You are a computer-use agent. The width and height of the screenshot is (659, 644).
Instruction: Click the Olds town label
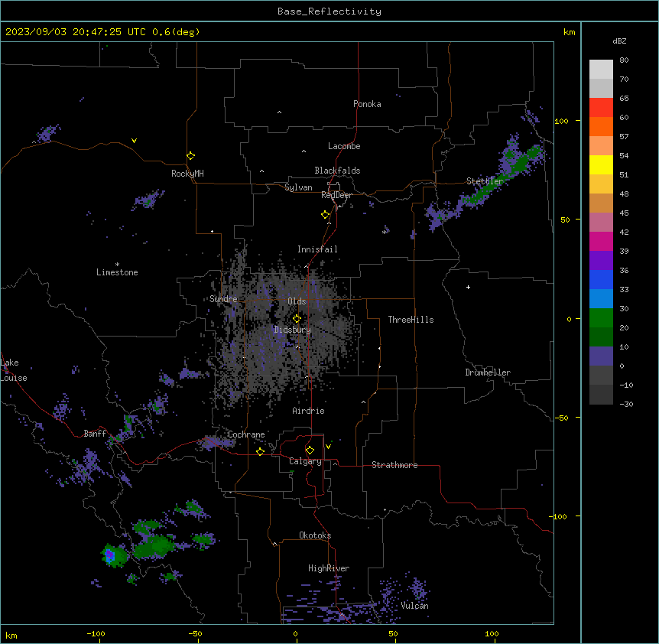[297, 301]
